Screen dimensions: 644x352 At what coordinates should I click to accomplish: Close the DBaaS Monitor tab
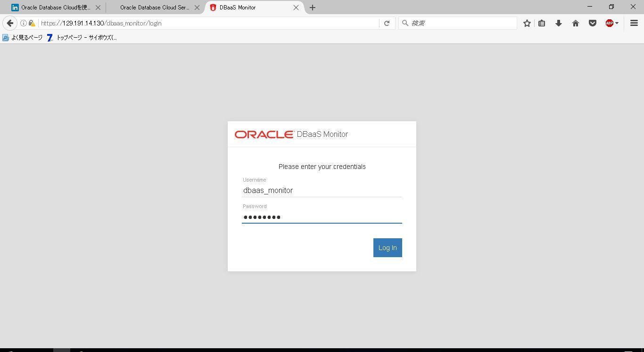click(296, 8)
